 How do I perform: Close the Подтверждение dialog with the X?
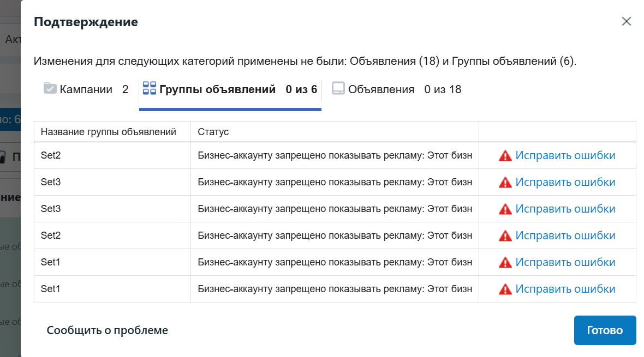tap(626, 21)
